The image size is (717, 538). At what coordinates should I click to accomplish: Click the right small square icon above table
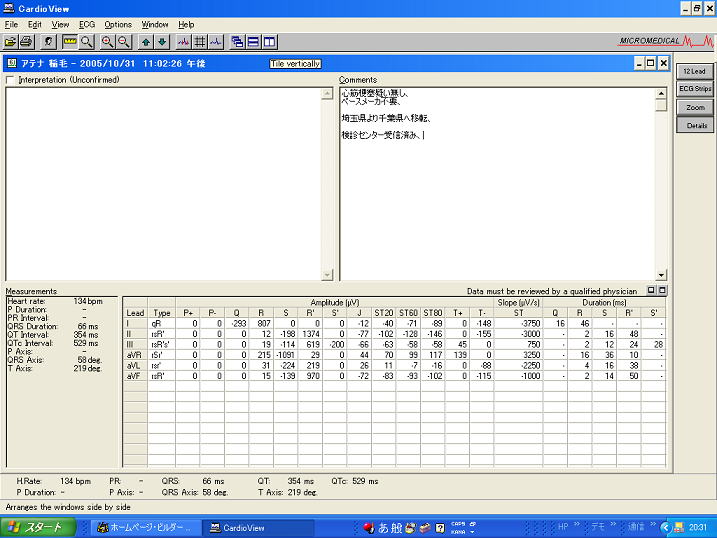coord(662,290)
